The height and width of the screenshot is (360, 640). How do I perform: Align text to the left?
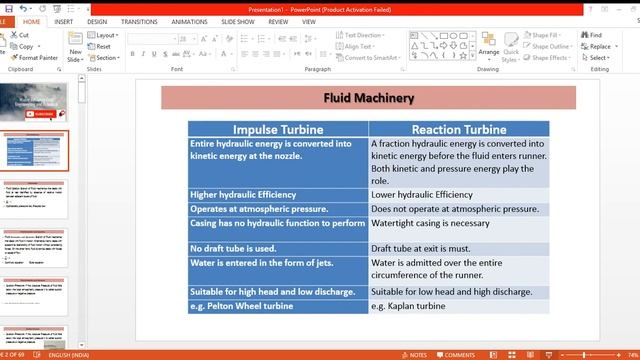[x=244, y=54]
